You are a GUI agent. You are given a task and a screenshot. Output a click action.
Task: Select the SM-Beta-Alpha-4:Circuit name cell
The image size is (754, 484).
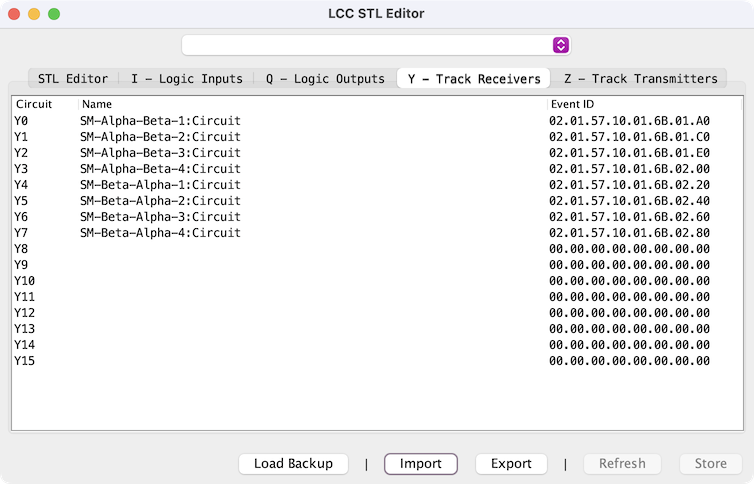[x=160, y=233]
